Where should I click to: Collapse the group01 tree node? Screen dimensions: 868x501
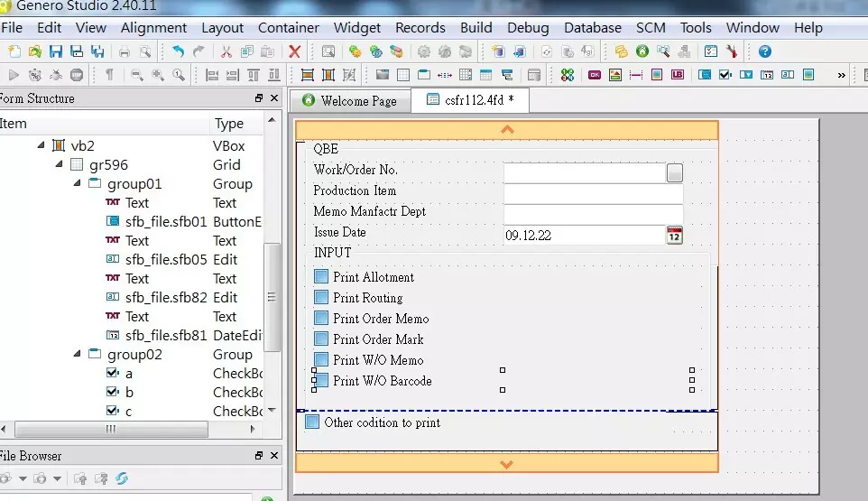click(78, 184)
